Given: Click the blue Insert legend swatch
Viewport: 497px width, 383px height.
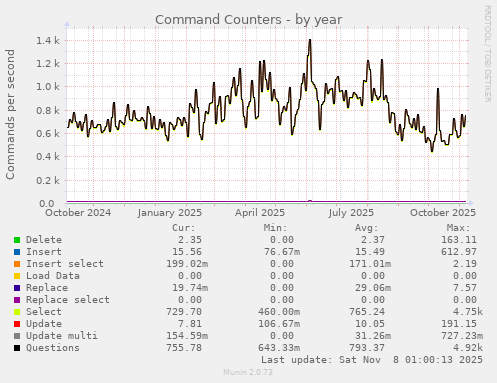Looking at the screenshot, I should [17, 252].
